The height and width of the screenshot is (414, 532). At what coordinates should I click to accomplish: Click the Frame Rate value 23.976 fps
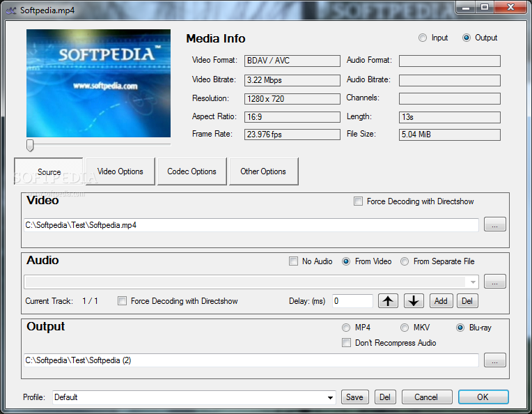(x=292, y=135)
